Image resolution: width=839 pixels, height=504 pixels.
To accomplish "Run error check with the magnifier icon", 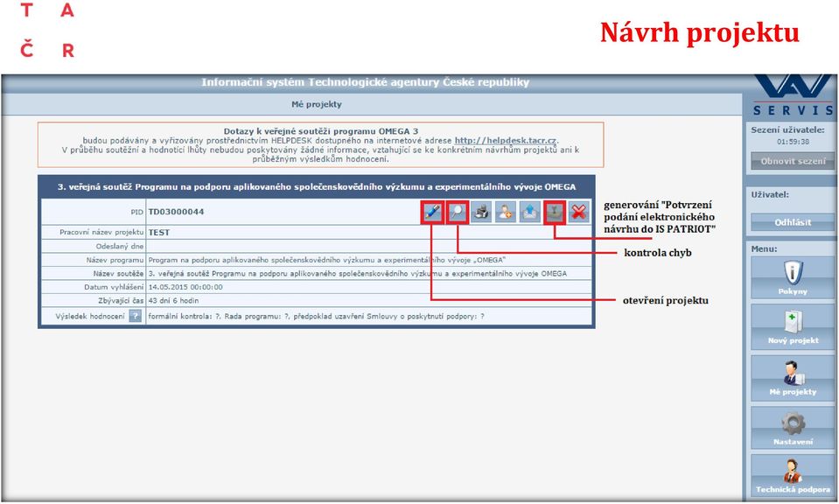I will click(457, 213).
